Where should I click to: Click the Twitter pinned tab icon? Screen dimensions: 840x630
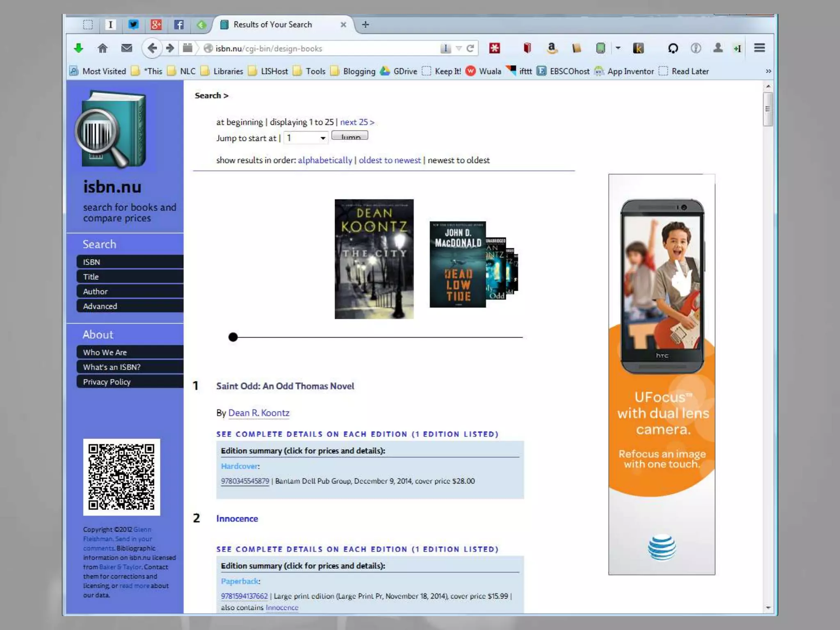[x=133, y=25]
